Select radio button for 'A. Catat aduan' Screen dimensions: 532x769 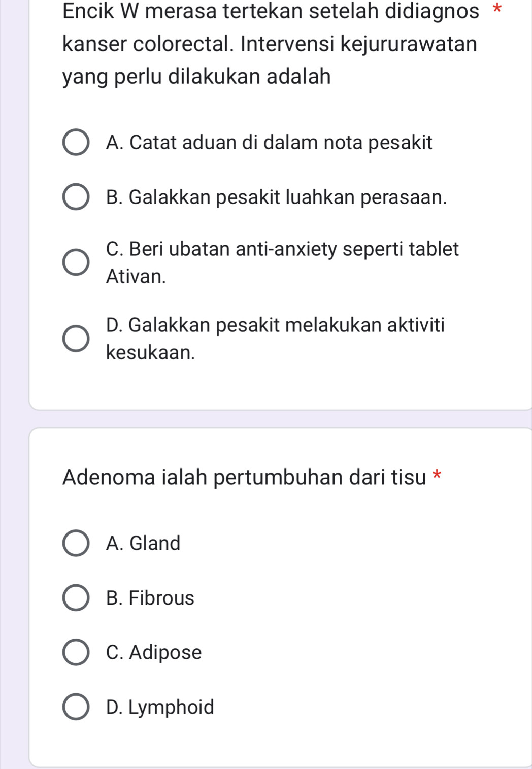pyautogui.click(x=76, y=143)
